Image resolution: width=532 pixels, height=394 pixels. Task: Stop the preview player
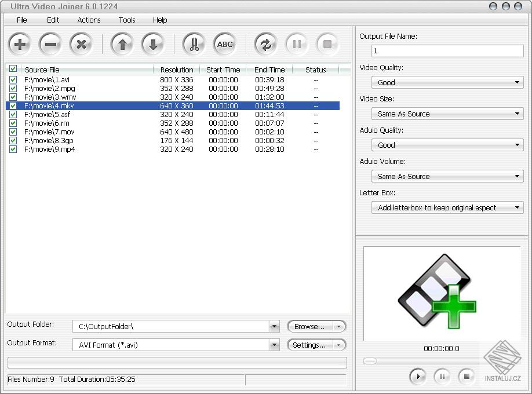pos(467,376)
